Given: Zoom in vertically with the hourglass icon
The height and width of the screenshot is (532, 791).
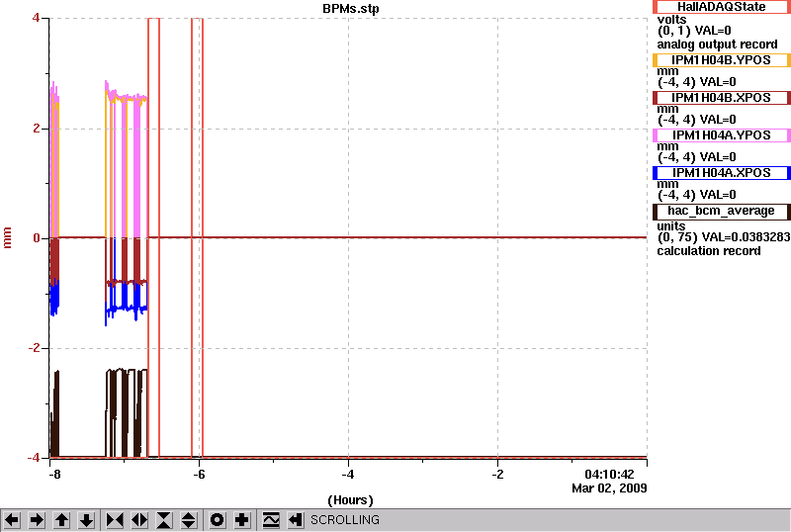Looking at the screenshot, I should tap(164, 520).
